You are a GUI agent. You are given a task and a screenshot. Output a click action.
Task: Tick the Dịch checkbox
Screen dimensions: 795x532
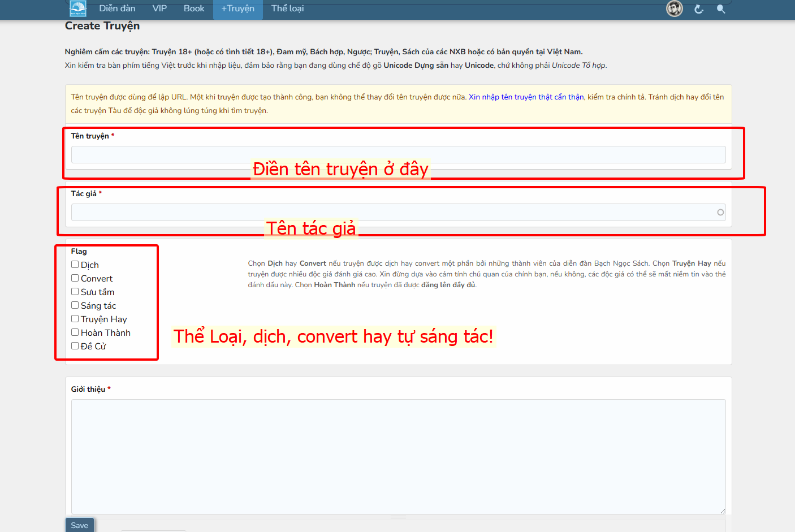point(75,265)
